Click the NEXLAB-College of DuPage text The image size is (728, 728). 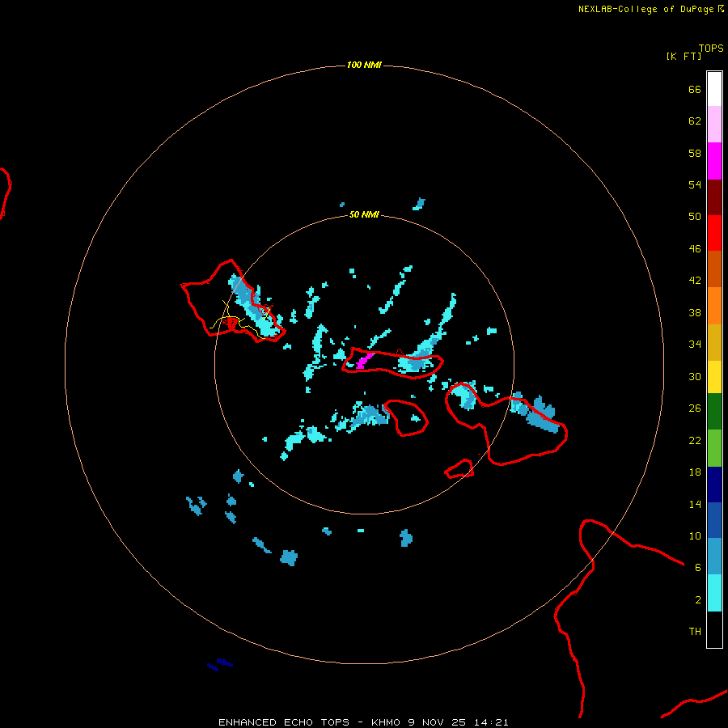[x=645, y=9]
